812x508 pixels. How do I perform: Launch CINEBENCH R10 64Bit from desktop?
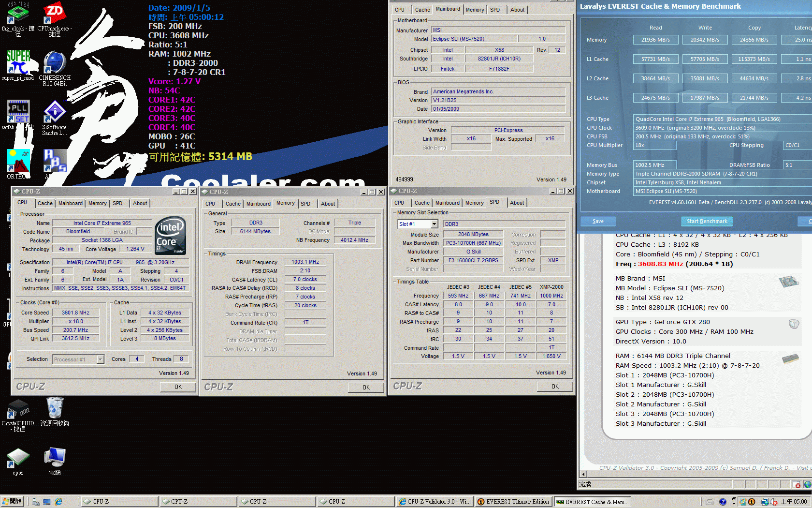click(55, 68)
